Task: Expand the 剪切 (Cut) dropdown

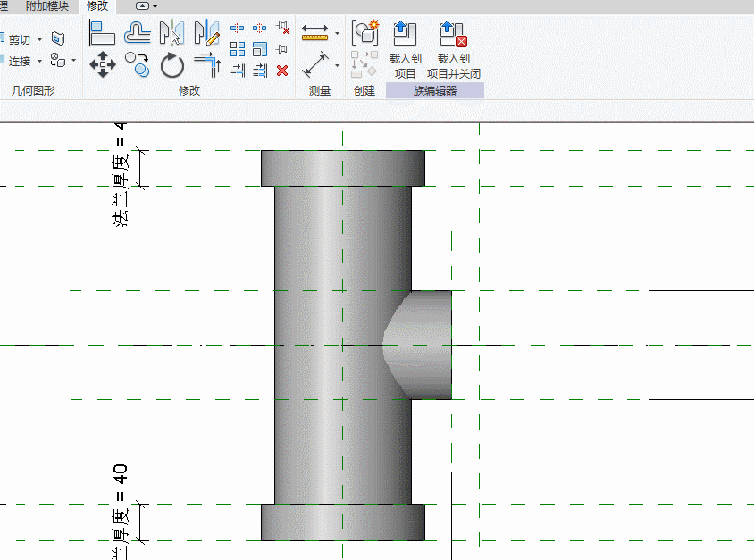Action: [40, 40]
